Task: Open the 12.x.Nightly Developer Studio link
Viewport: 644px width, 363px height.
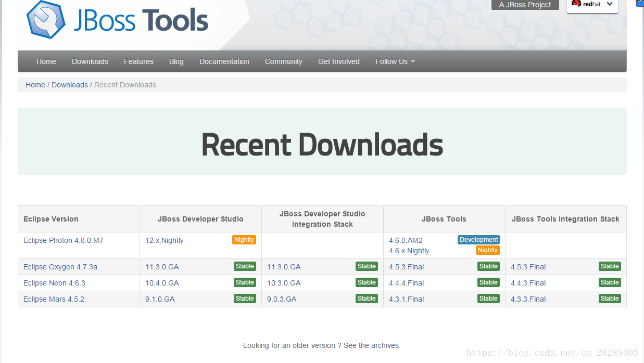Action: tap(165, 240)
